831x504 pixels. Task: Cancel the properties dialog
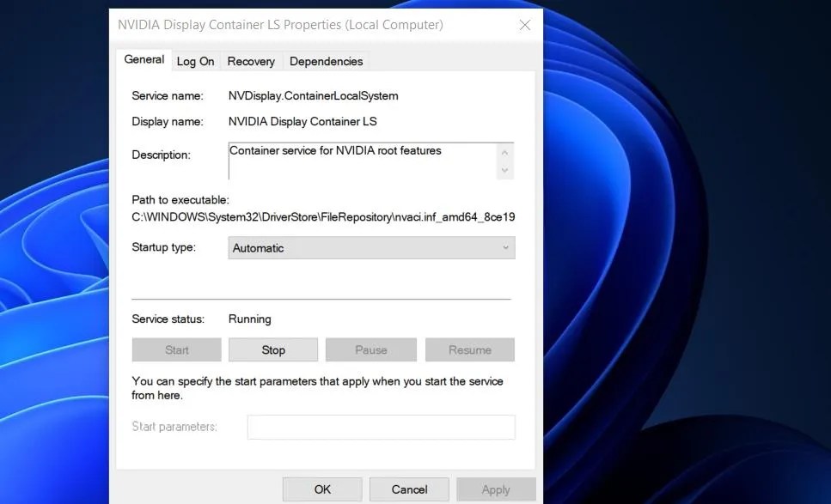coord(409,489)
